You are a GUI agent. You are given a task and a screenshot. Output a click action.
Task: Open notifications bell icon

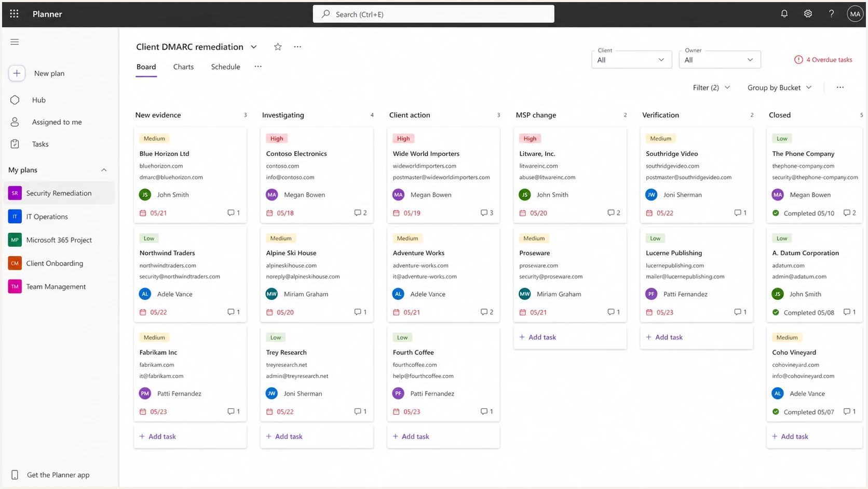(x=784, y=14)
